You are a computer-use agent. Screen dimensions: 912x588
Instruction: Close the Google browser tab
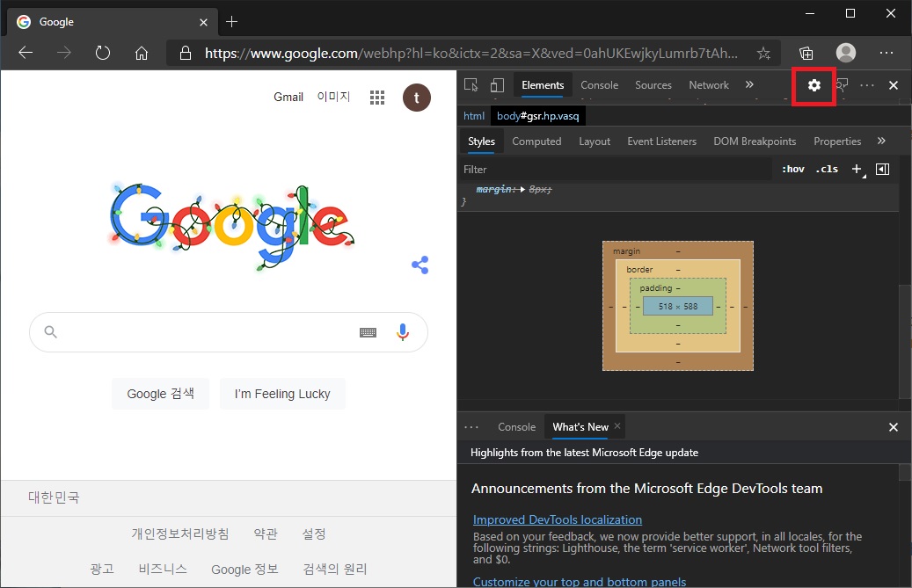(x=203, y=22)
